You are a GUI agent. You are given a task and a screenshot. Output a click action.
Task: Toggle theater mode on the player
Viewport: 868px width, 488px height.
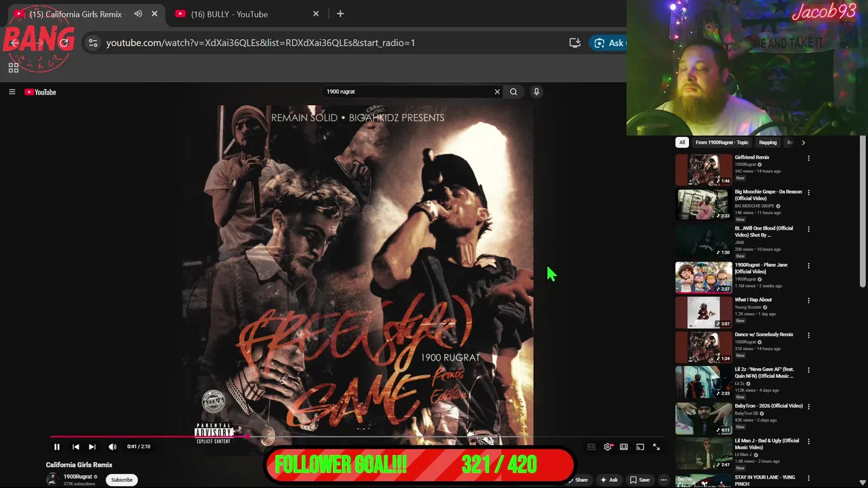(x=624, y=447)
